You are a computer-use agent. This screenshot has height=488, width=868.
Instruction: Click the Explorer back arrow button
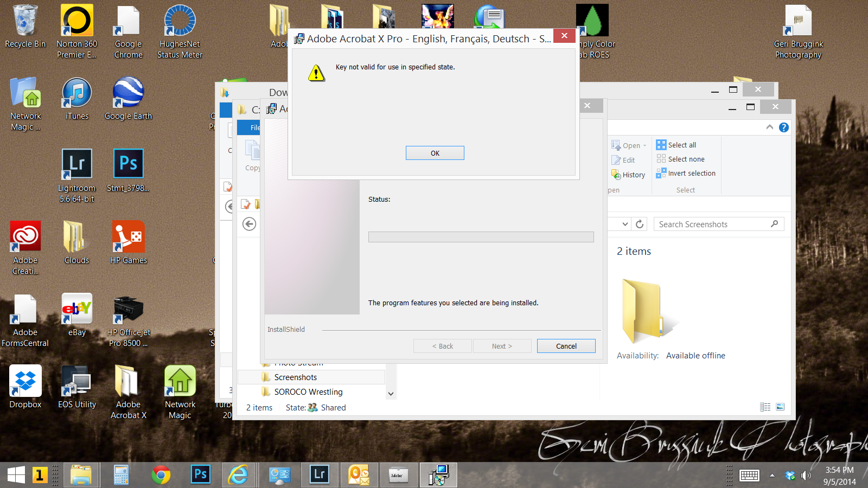click(x=249, y=224)
